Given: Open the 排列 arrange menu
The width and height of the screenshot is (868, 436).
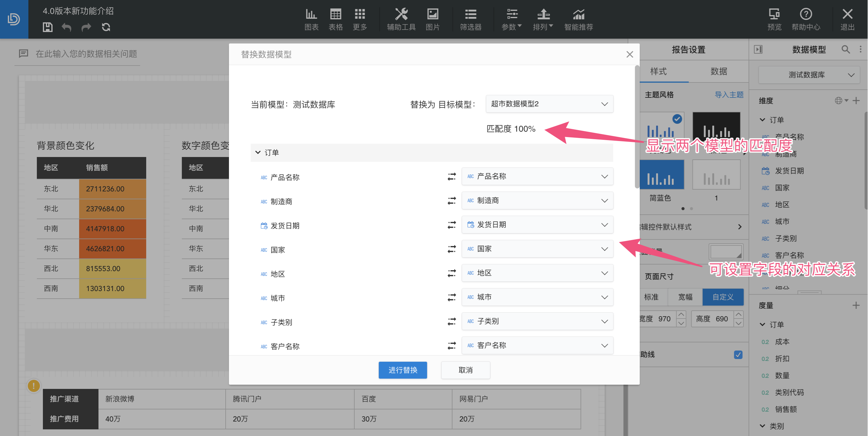Looking at the screenshot, I should [x=543, y=19].
